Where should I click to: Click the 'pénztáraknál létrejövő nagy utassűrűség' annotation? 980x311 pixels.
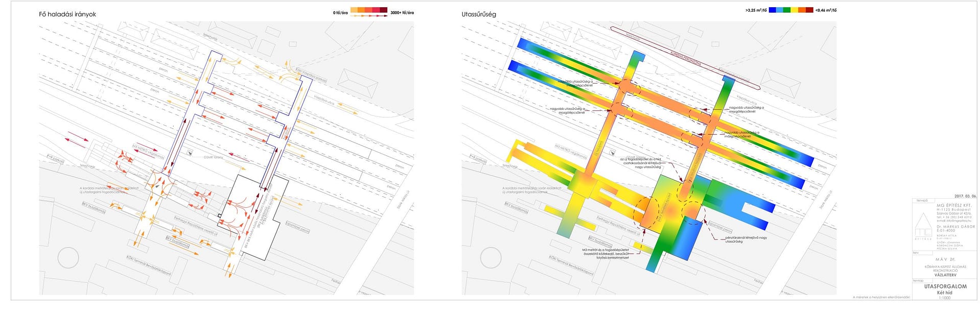point(745,239)
